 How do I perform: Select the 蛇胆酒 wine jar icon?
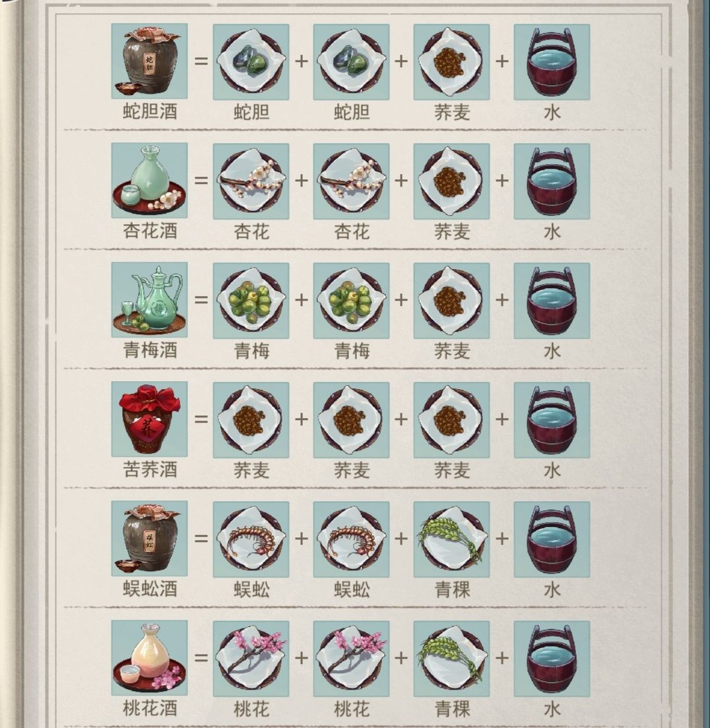click(x=149, y=61)
